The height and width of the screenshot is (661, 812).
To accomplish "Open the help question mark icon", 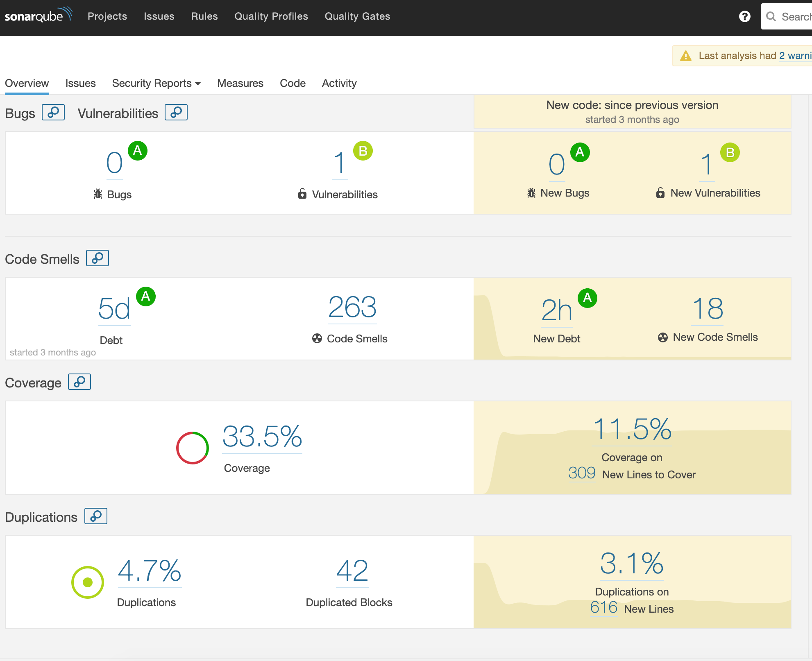I will [x=744, y=16].
